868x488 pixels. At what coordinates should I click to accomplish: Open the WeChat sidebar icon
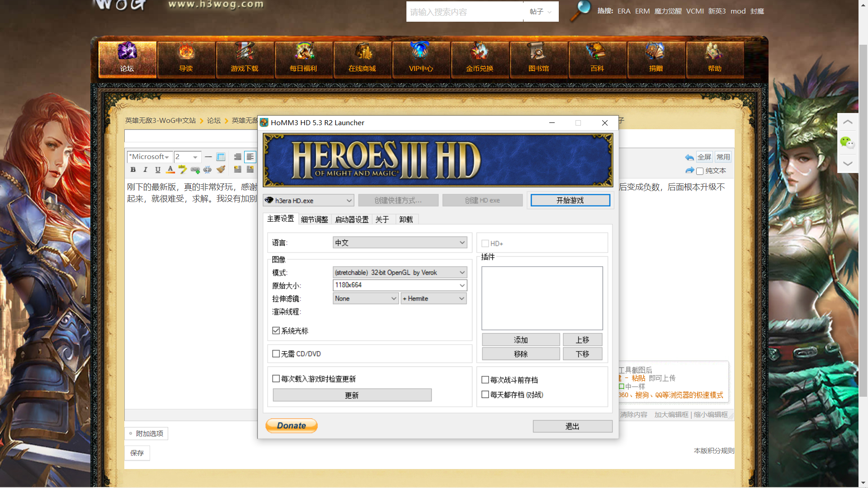point(847,143)
